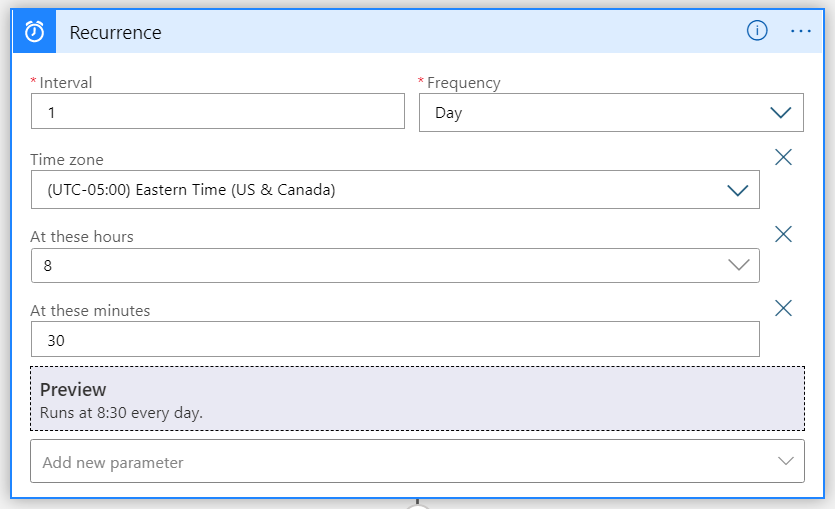Screen dimensions: 835x509
Task: Click the chevron arrow in Frequency dropdown
Action: [x=781, y=113]
